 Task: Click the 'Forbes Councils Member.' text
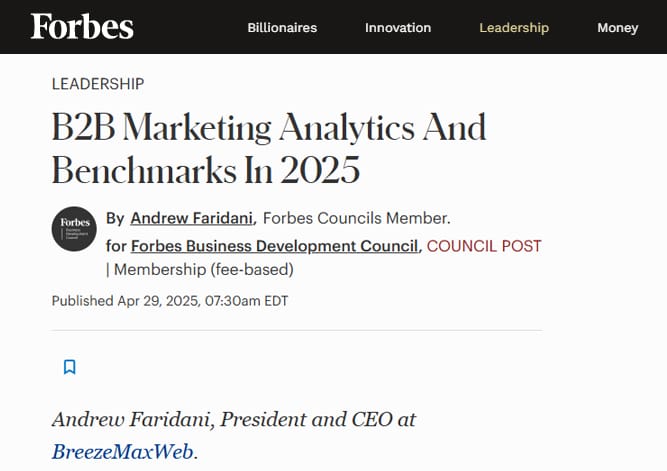point(356,218)
